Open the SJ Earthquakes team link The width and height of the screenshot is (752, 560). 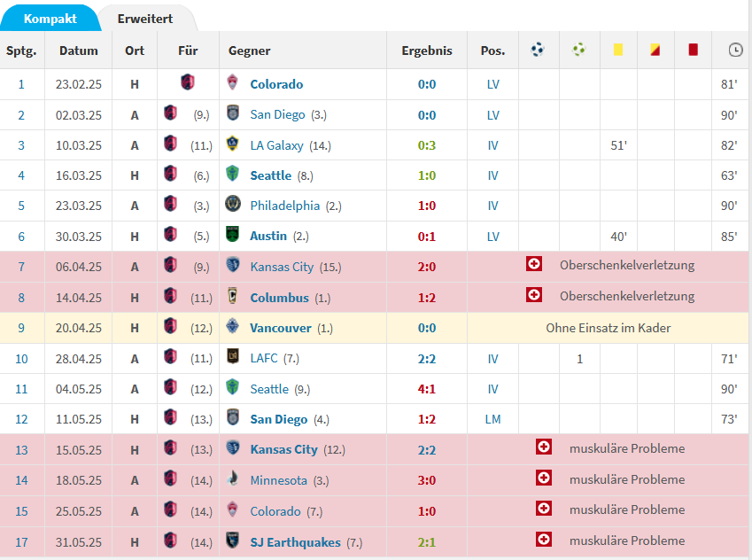(x=296, y=542)
